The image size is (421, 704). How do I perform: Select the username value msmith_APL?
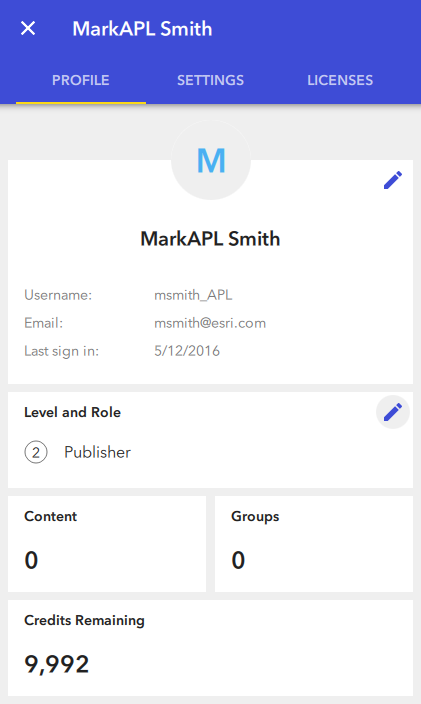coord(193,295)
